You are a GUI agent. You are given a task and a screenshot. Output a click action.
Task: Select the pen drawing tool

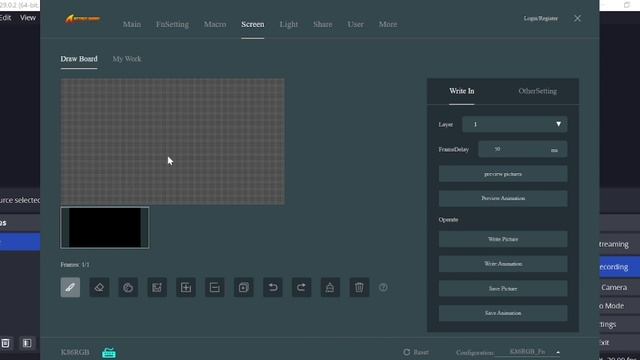pos(70,287)
